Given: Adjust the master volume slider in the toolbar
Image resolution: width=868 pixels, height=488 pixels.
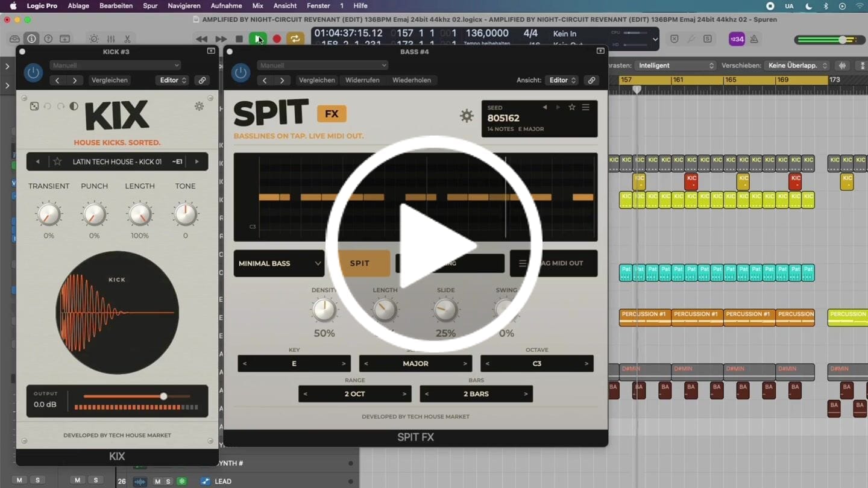Looking at the screenshot, I should [x=842, y=40].
